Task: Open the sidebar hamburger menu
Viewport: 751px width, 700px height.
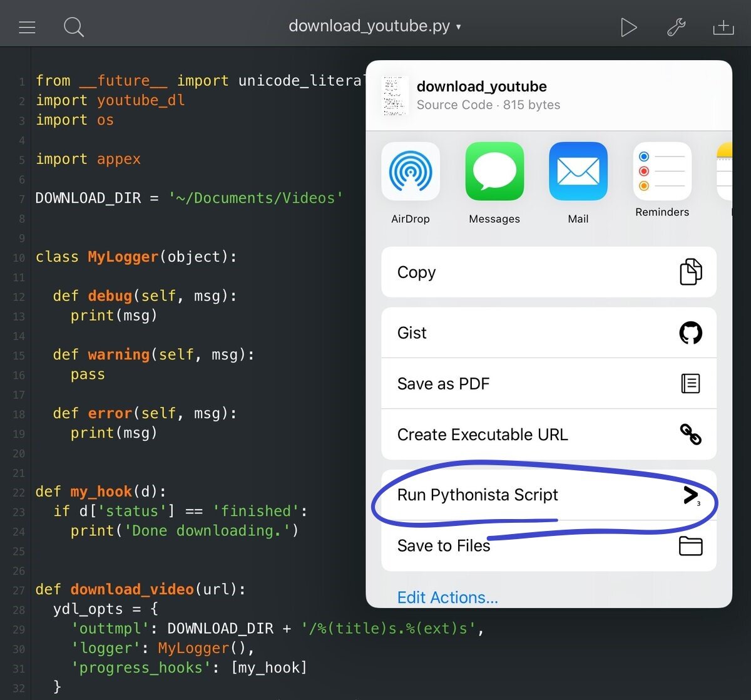Action: [x=27, y=26]
